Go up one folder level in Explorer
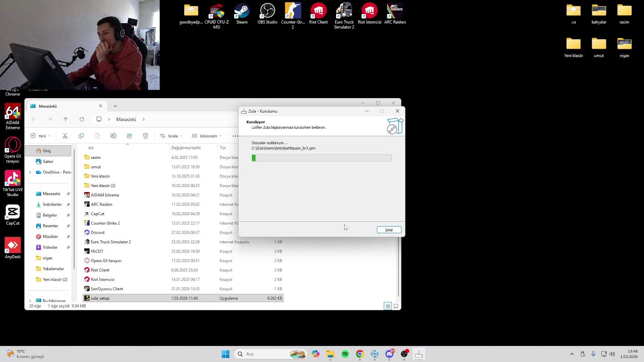Screen dimensions: 644x362 click(65, 119)
